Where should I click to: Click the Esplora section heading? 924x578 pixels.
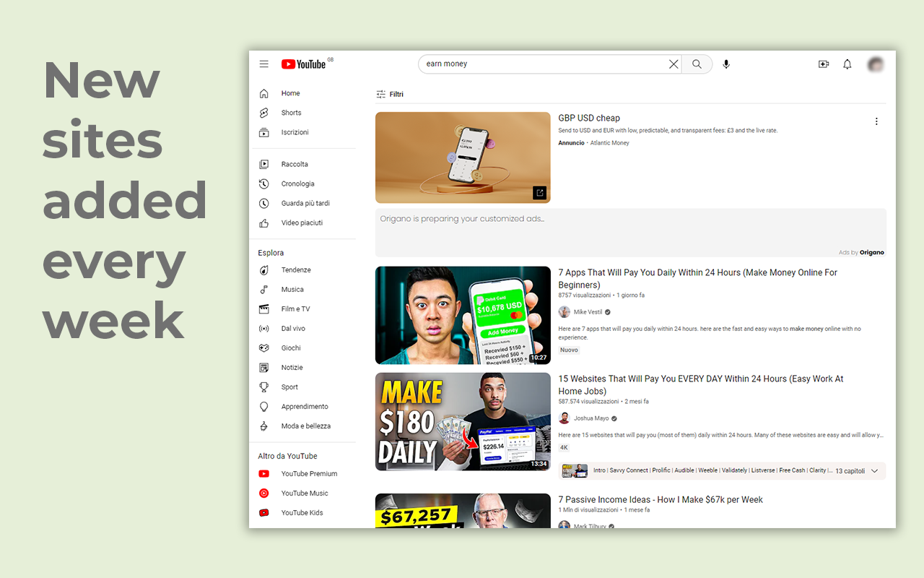coord(271,253)
